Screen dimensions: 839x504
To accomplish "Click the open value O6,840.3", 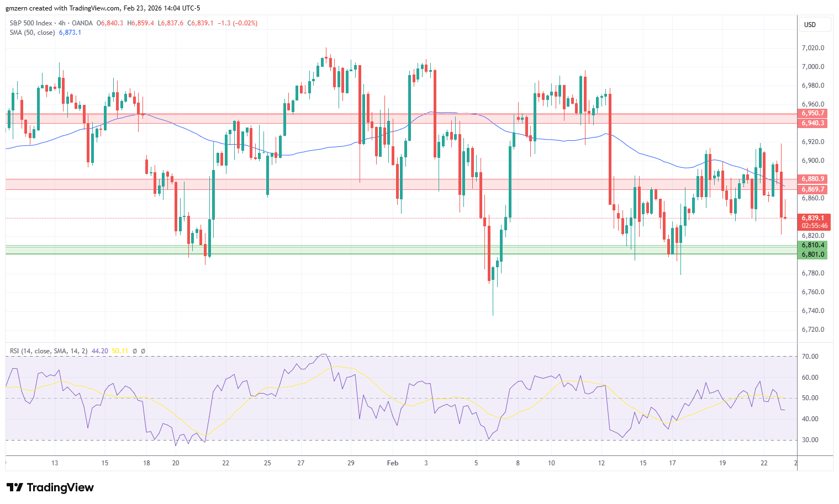I will (x=110, y=23).
